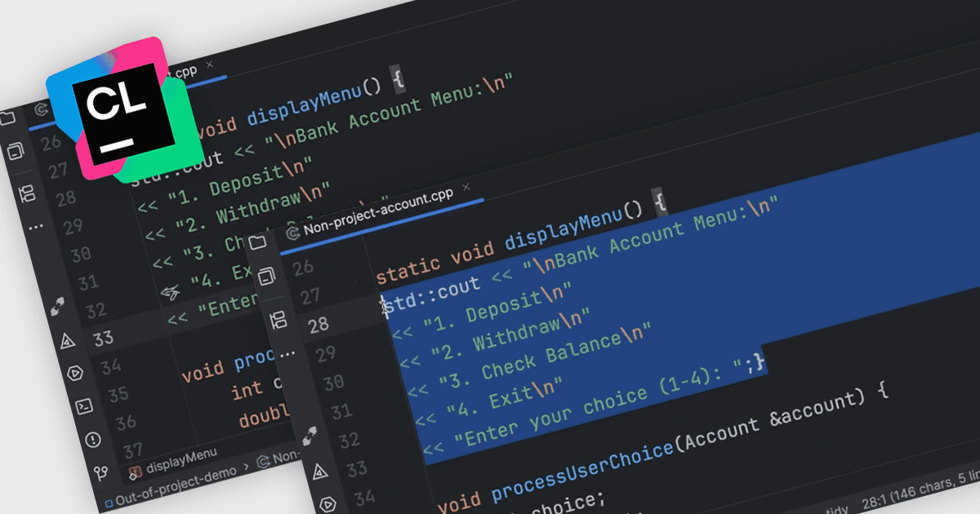Screen dimensions: 980x514
Task: Open Git tool window in back window
Action: [100, 472]
